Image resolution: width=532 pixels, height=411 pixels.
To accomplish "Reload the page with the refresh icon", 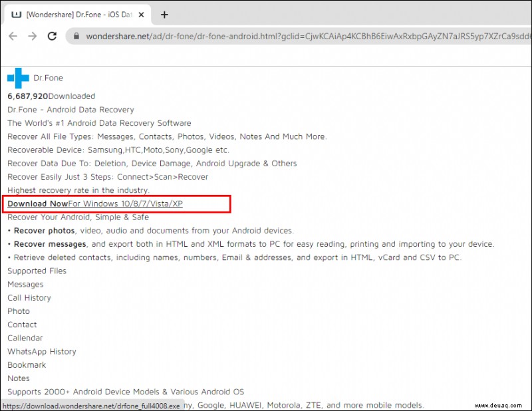I will pyautogui.click(x=52, y=36).
